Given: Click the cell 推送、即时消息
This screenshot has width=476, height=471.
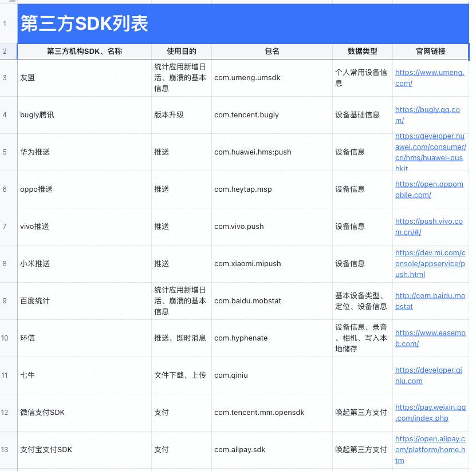Looking at the screenshot, I should [181, 338].
